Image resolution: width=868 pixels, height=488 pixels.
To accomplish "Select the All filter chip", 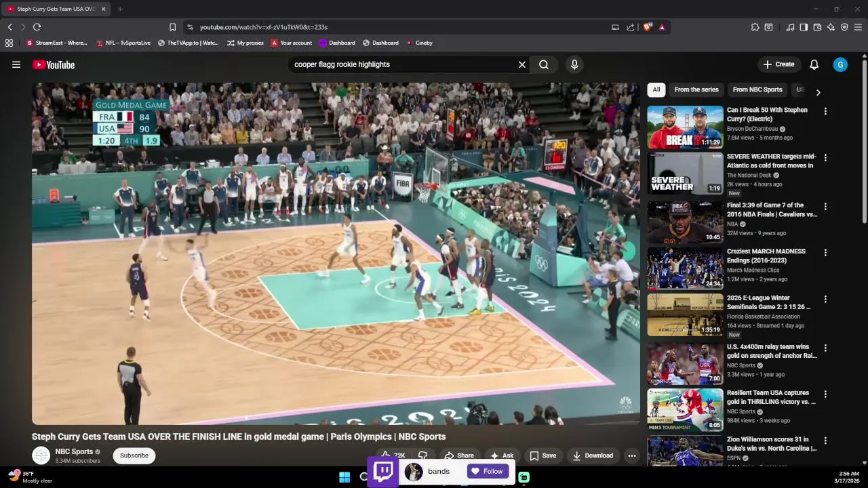I will point(656,89).
